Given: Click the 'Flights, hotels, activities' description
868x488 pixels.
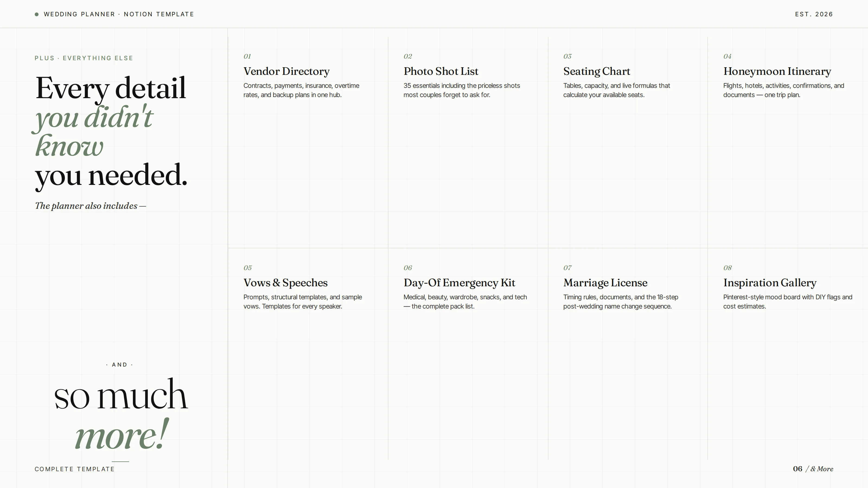Looking at the screenshot, I should tap(784, 90).
